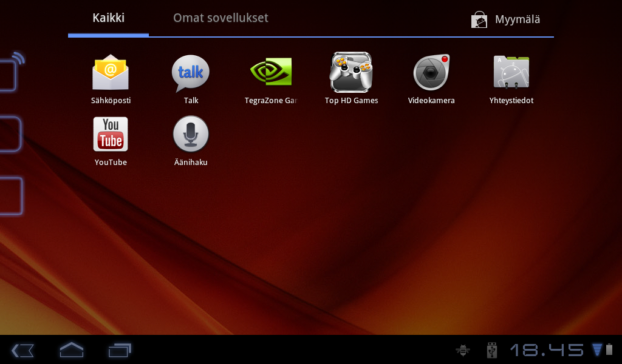Viewport: 622px width, 364px height.
Task: Tap the USB connection status icon
Action: tap(492, 350)
